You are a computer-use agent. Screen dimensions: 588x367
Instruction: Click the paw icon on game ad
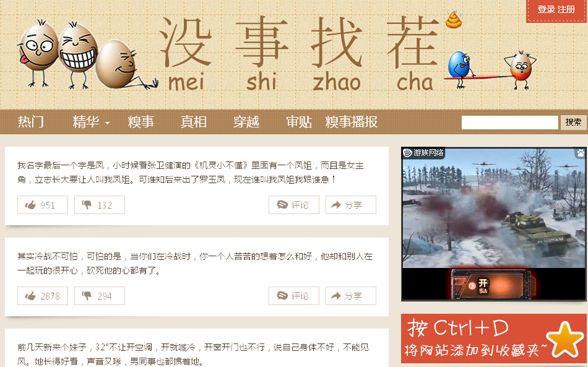pyautogui.click(x=581, y=153)
